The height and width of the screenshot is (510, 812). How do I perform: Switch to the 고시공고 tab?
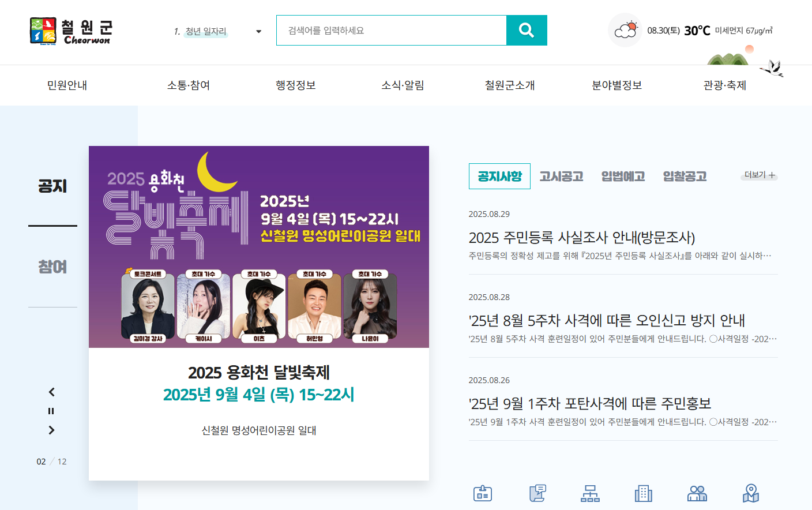click(561, 177)
